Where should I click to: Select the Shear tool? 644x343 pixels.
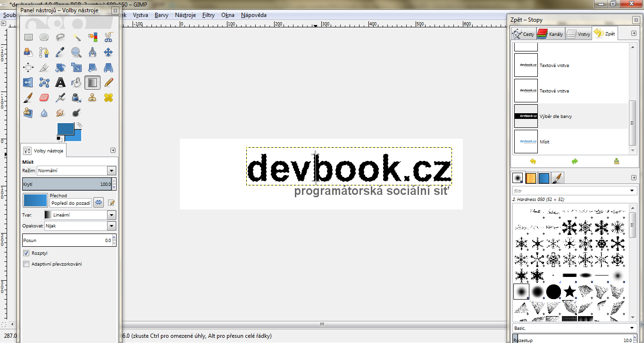pos(92,67)
